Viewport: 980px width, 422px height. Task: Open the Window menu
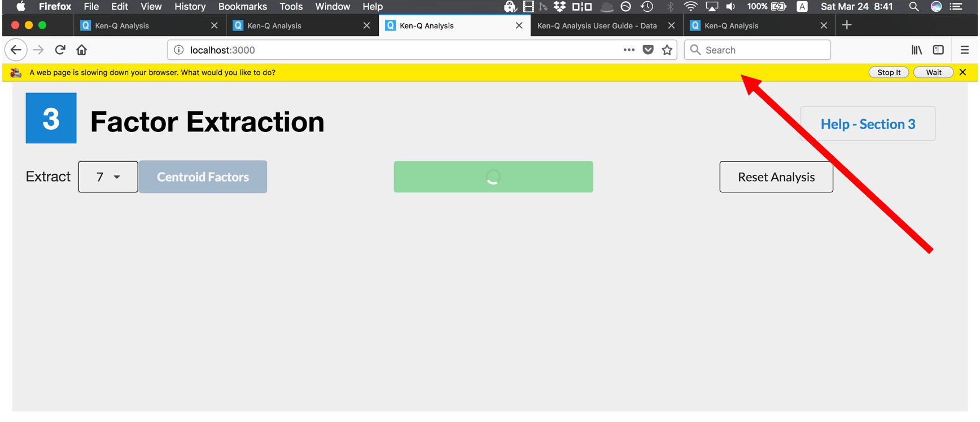point(333,6)
